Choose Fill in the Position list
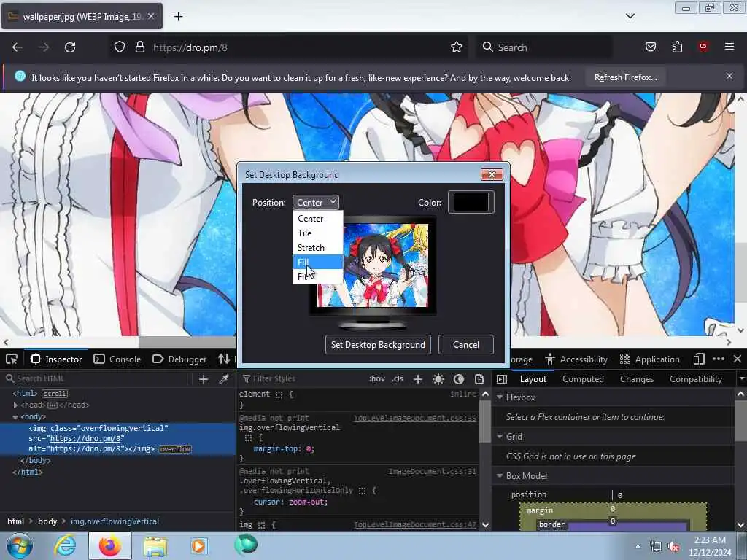The height and width of the screenshot is (560, 747). 318,262
